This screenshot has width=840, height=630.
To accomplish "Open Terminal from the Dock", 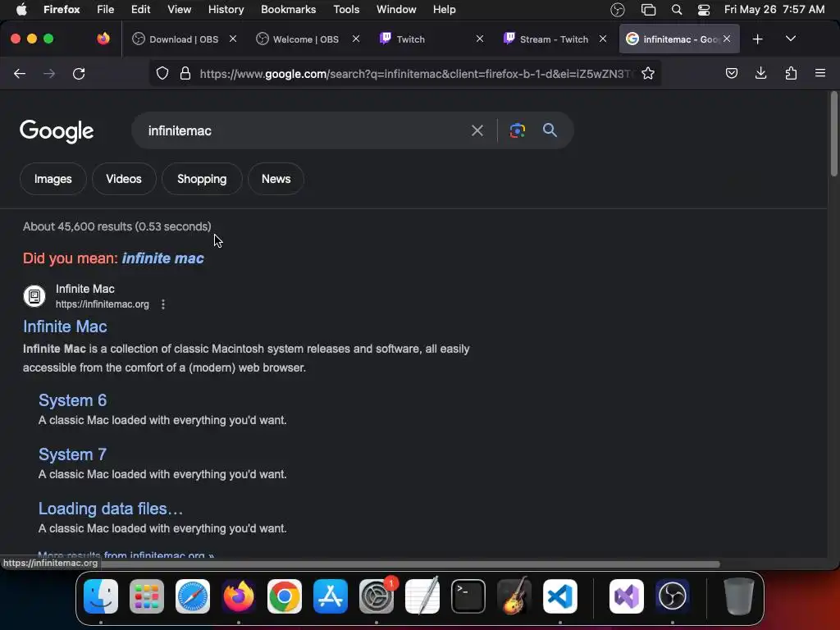I will (468, 596).
